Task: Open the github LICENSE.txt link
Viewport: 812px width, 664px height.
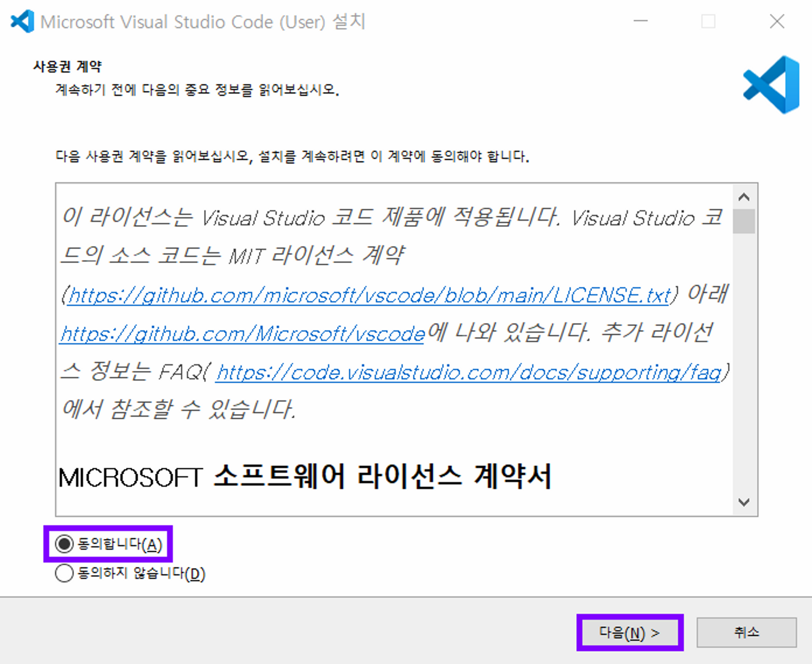Action: (368, 295)
